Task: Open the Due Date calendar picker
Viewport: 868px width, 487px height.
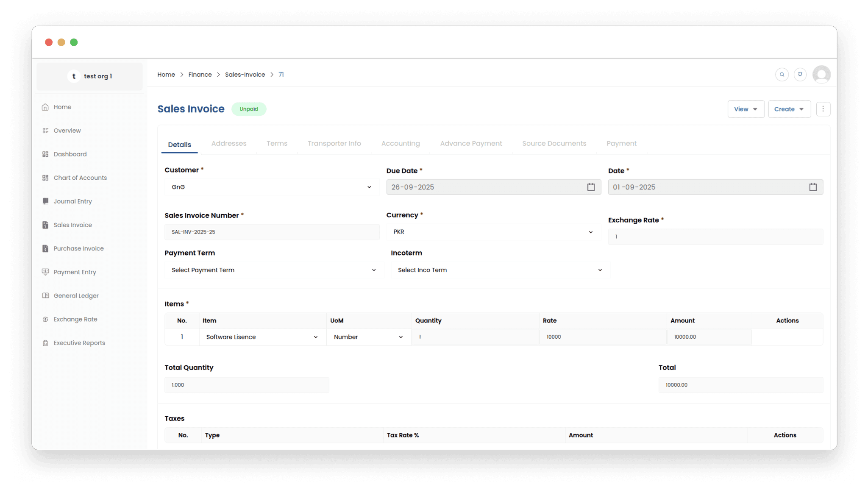Action: [590, 187]
